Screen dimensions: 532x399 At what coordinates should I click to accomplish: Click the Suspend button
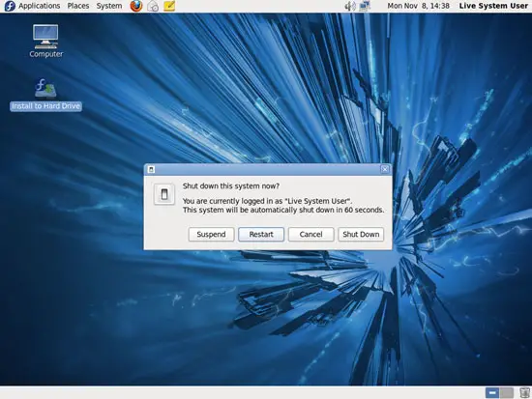(x=211, y=234)
